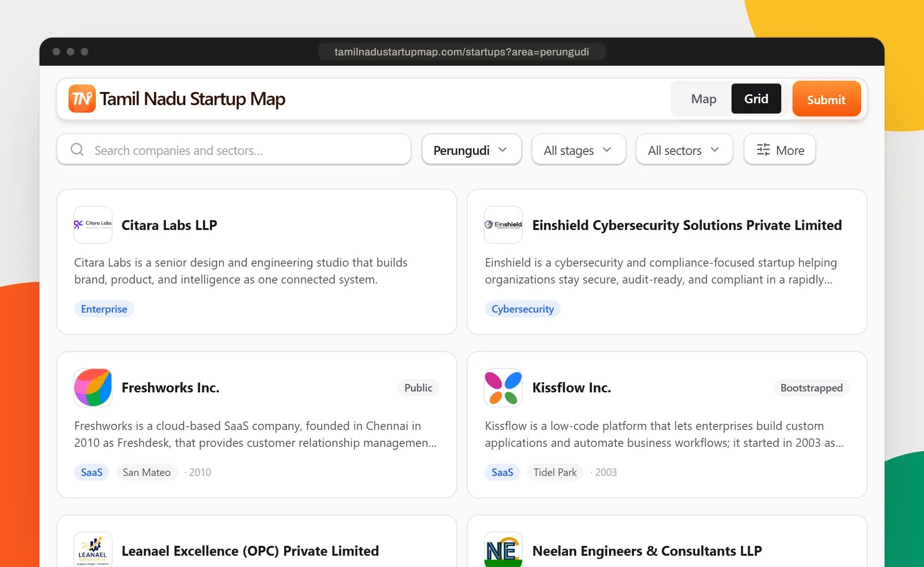Open the Kissflow Inc. title
924x567 pixels.
click(x=571, y=388)
